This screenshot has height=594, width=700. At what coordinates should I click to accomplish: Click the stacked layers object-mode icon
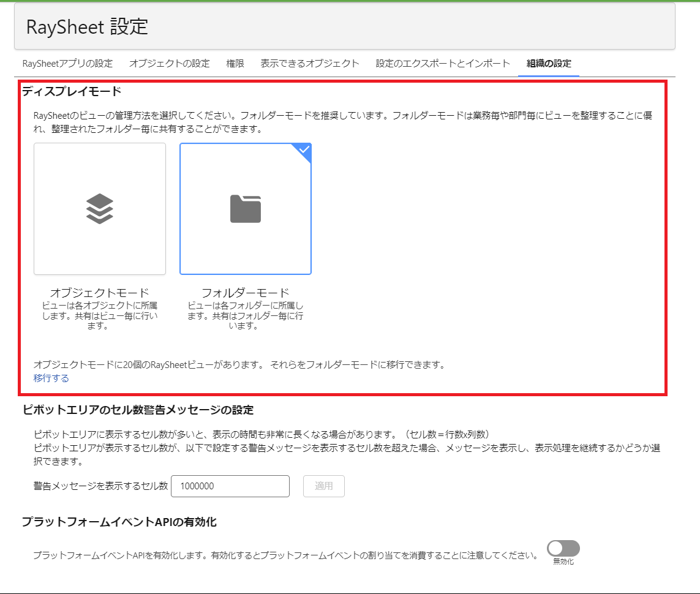click(x=100, y=208)
